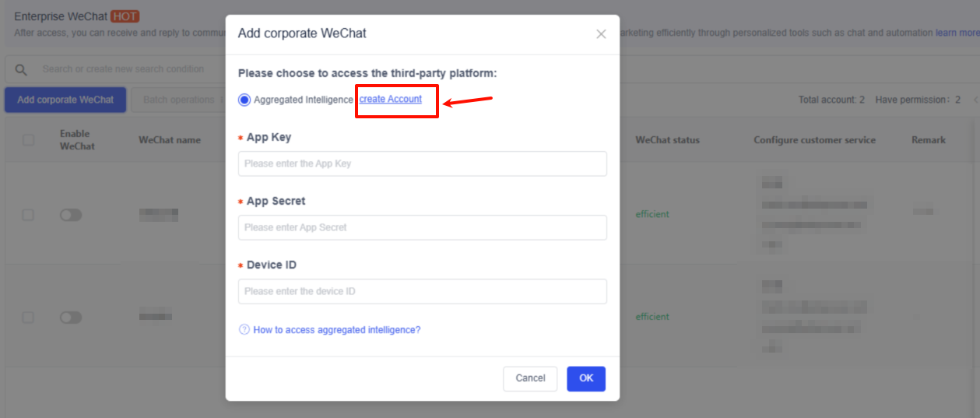The width and height of the screenshot is (980, 418).
Task: Close the Add corporate WeChat dialog
Action: pos(601,34)
